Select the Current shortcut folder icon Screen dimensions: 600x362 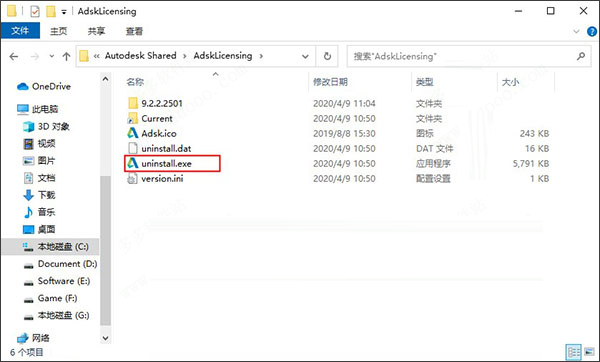[133, 118]
